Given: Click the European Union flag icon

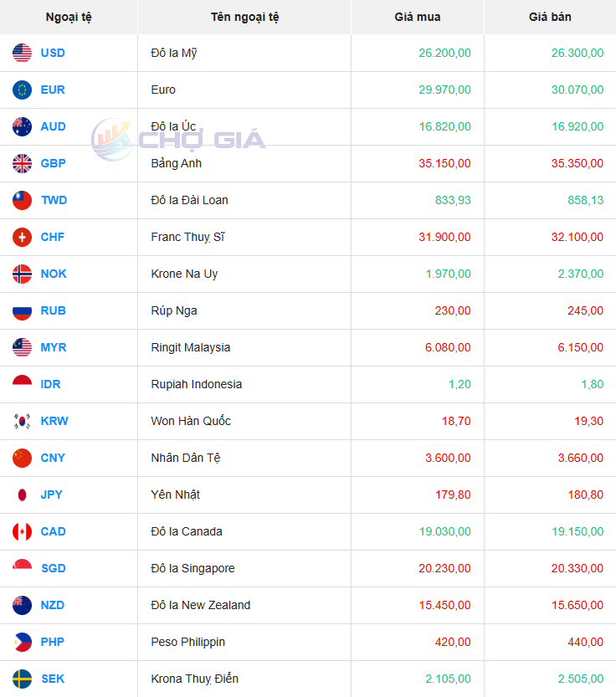Looking at the screenshot, I should point(22,90).
